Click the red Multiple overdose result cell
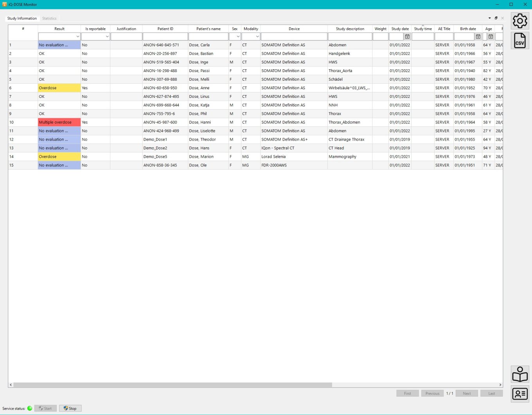Viewport: 532px width, 415px height. tap(59, 122)
